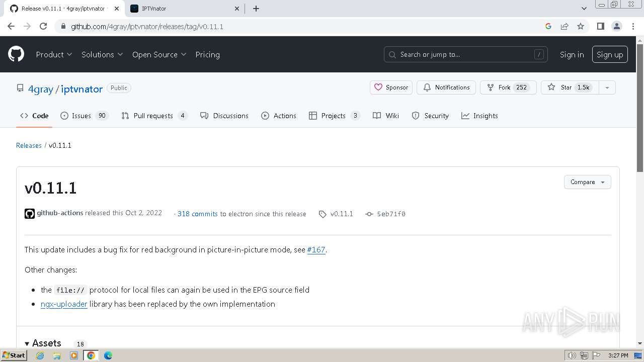
Task: Switch to the IPTVnator browser tab
Action: pos(185,9)
